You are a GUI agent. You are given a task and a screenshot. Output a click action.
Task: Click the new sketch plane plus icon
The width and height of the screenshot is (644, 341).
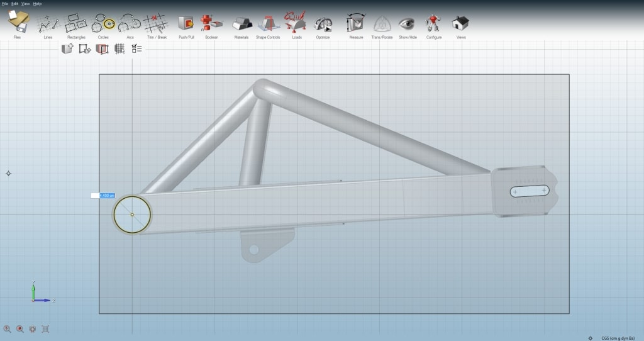pos(85,49)
